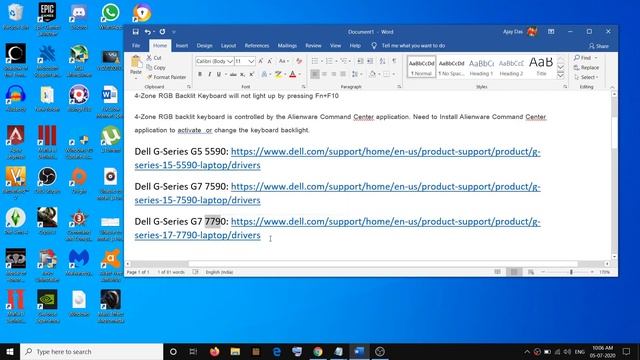The image size is (640, 360).
Task: Open the References tab
Action: (x=257, y=46)
